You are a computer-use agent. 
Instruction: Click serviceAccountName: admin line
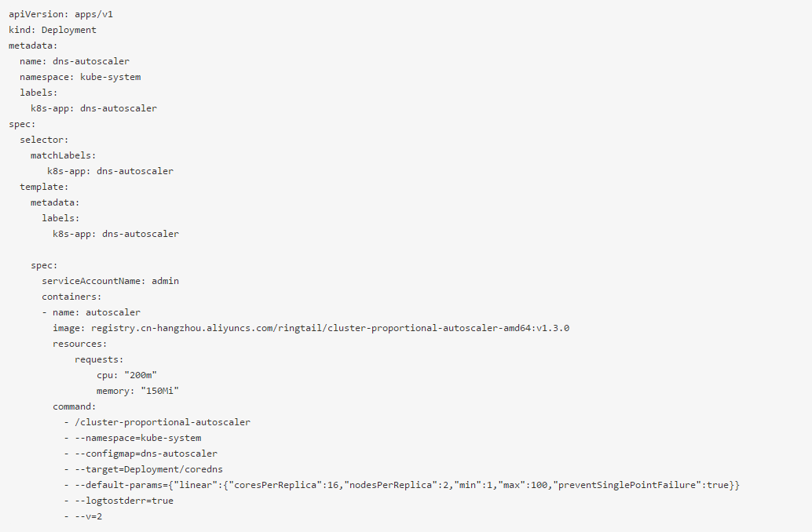pos(111,281)
